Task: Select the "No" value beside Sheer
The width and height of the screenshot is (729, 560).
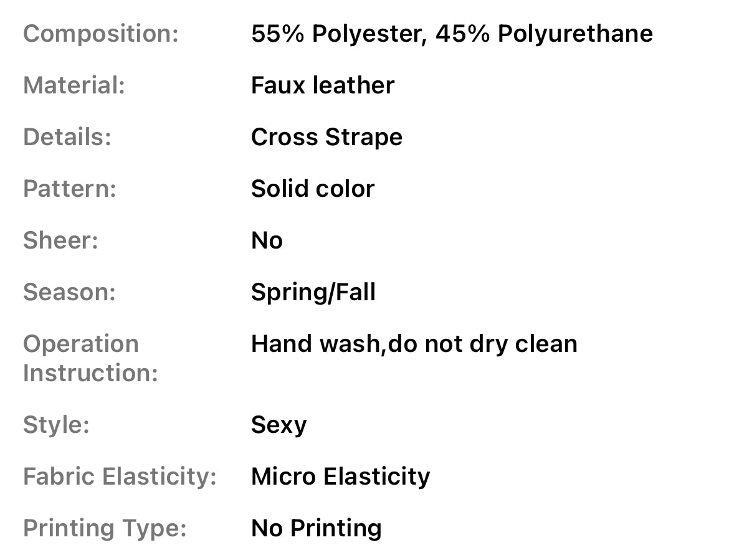Action: (x=267, y=240)
